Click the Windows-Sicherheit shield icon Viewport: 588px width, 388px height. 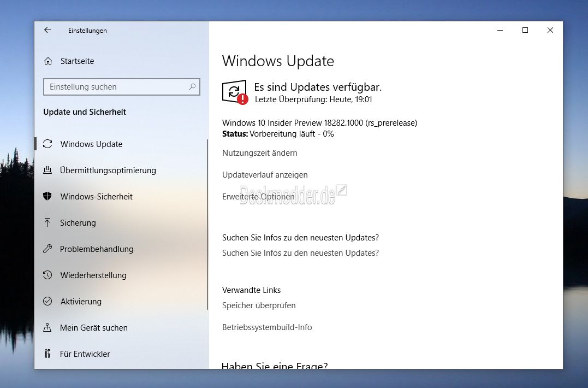pyautogui.click(x=47, y=196)
